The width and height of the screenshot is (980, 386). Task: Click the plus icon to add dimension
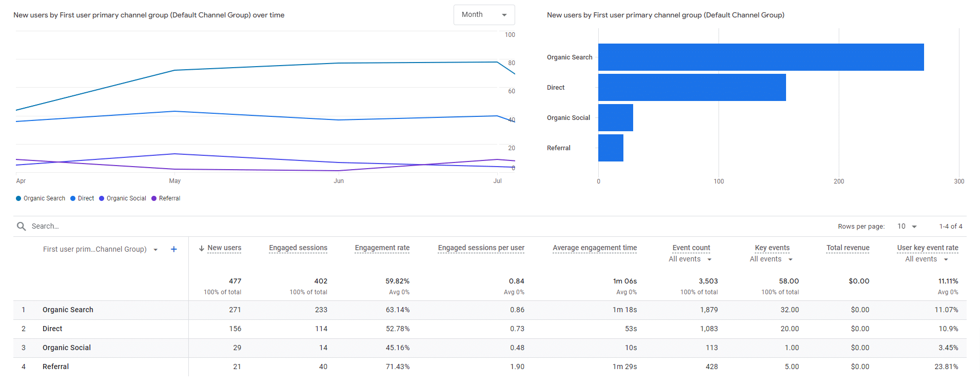[174, 249]
